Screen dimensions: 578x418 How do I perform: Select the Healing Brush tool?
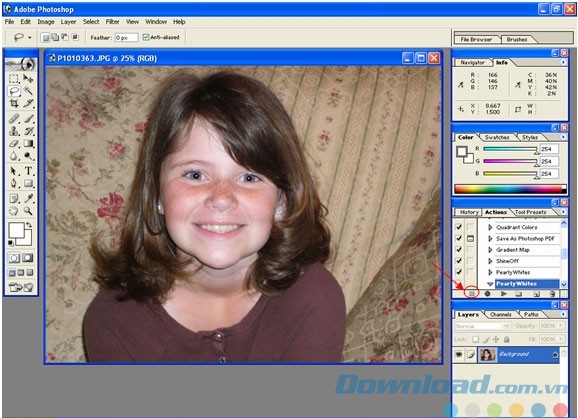point(14,119)
